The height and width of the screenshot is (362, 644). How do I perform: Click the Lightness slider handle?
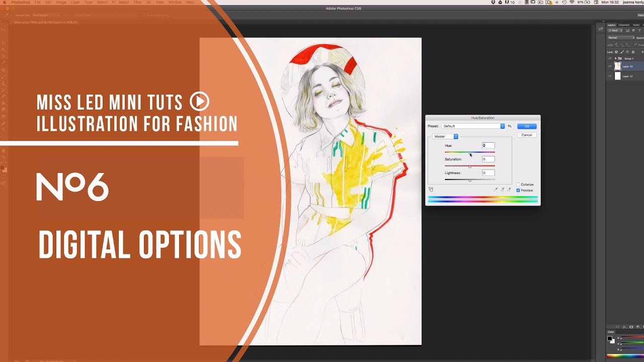pyautogui.click(x=470, y=180)
